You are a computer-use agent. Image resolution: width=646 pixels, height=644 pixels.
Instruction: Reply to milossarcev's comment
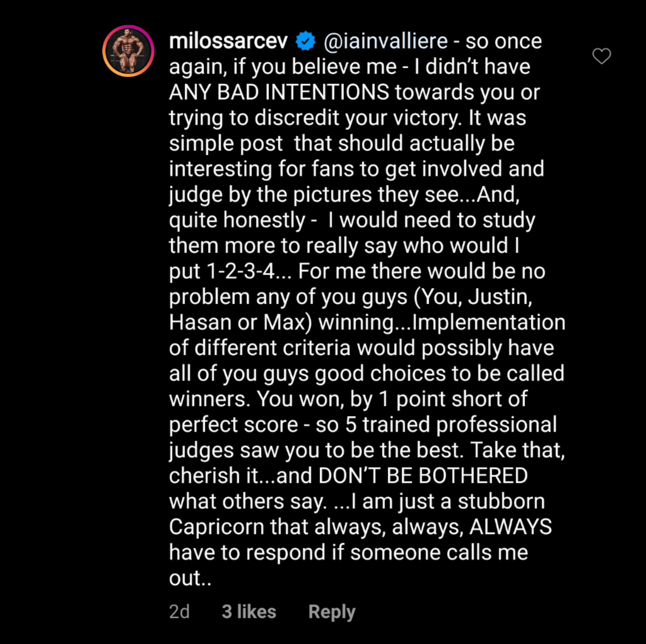coord(332,612)
